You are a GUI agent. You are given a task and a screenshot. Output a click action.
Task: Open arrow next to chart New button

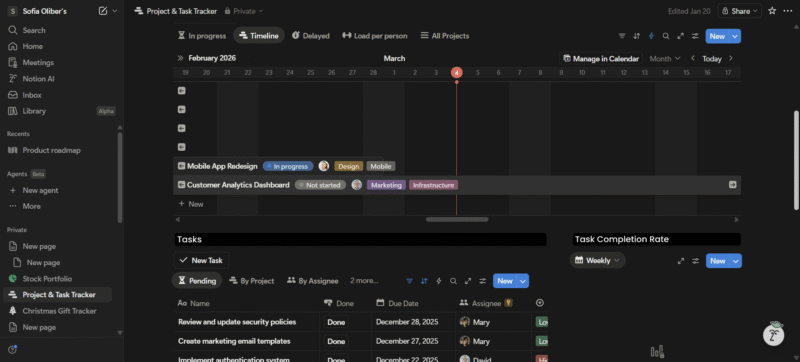[x=736, y=261]
